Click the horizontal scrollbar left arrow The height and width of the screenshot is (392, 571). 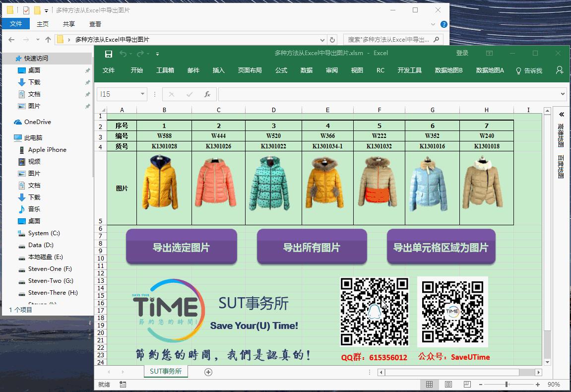[381, 372]
